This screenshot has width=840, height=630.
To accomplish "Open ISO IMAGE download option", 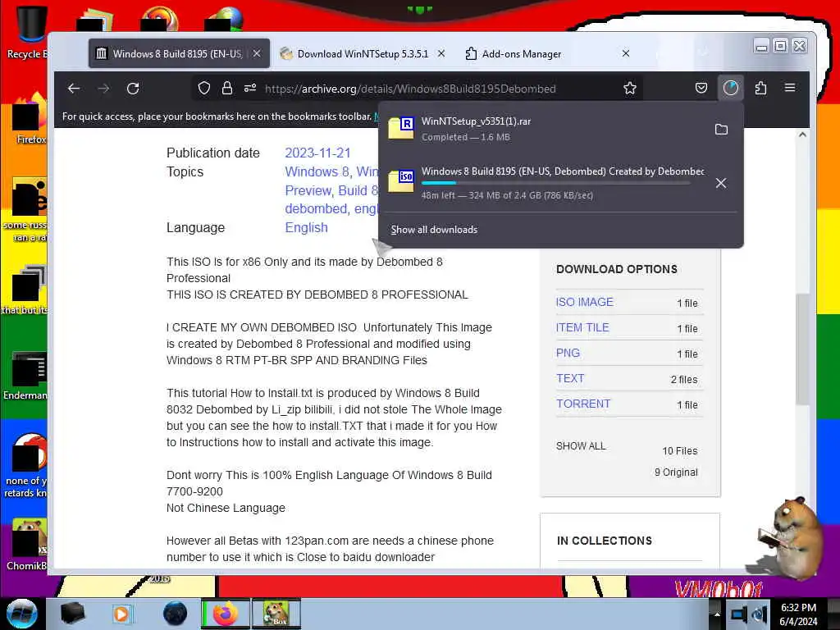I will (584, 302).
